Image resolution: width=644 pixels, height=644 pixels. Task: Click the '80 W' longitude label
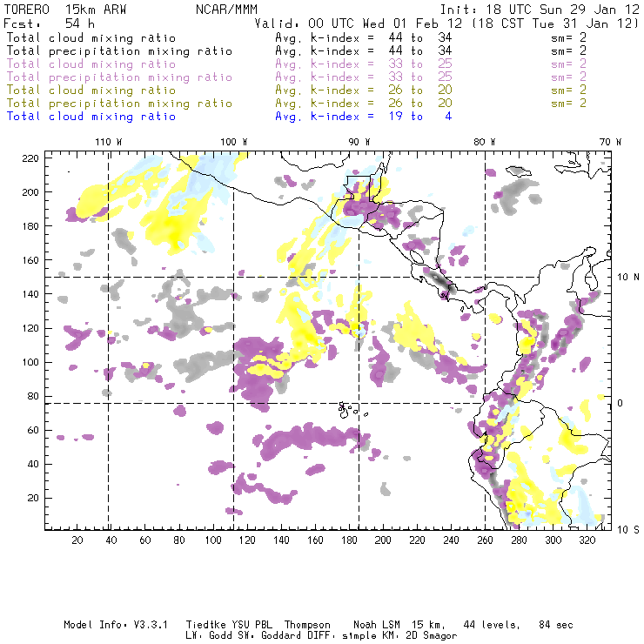point(485,143)
